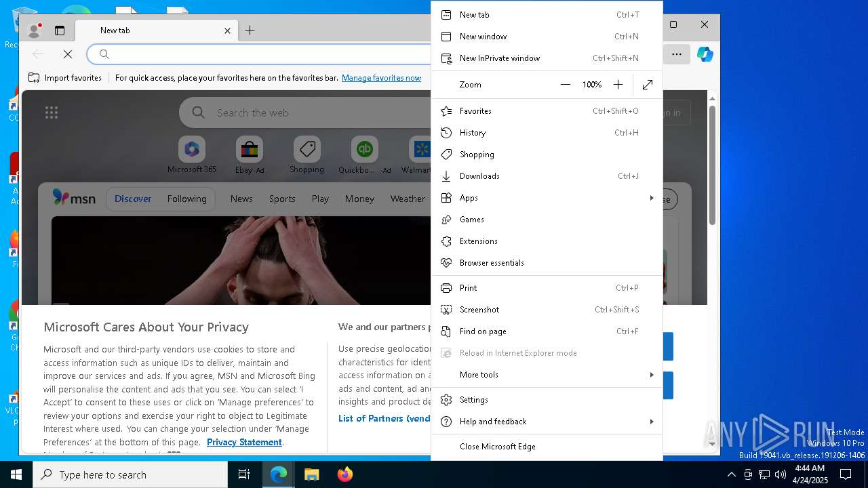This screenshot has width=868, height=488.
Task: Choose New InPrivate window
Action: click(x=547, y=58)
